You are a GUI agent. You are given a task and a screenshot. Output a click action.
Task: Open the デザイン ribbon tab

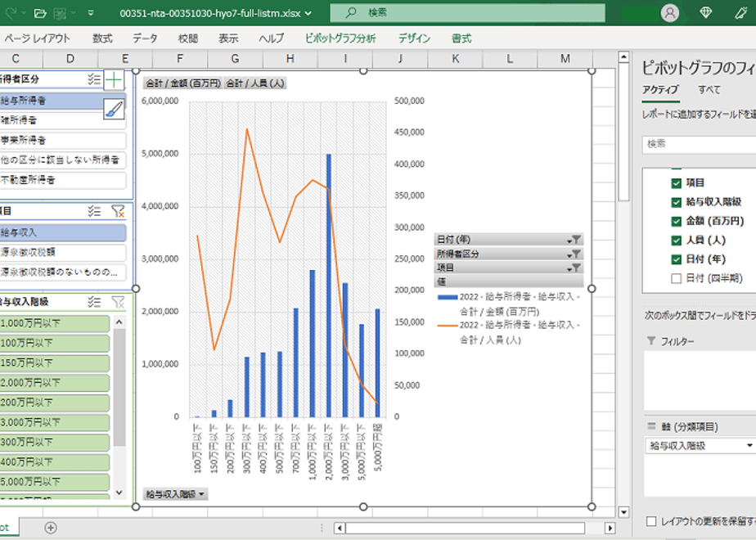point(414,38)
